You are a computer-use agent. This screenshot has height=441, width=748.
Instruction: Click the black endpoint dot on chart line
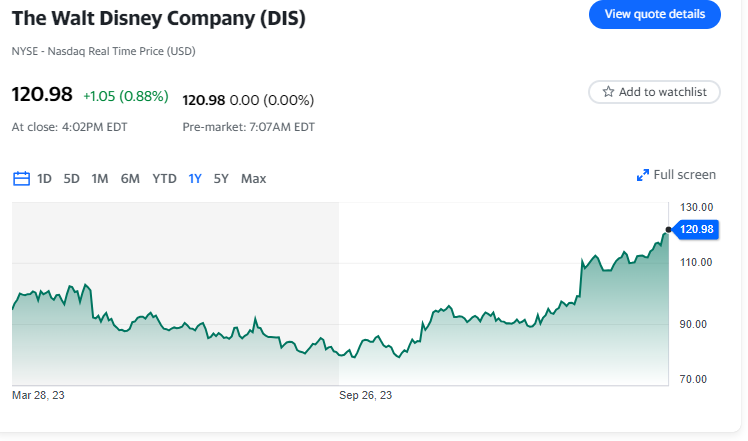[668, 230]
